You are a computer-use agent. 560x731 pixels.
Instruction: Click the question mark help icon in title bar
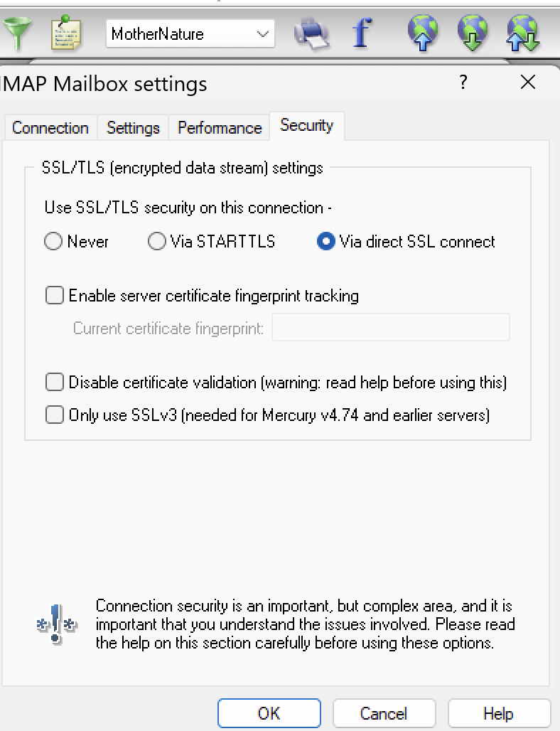tap(463, 82)
